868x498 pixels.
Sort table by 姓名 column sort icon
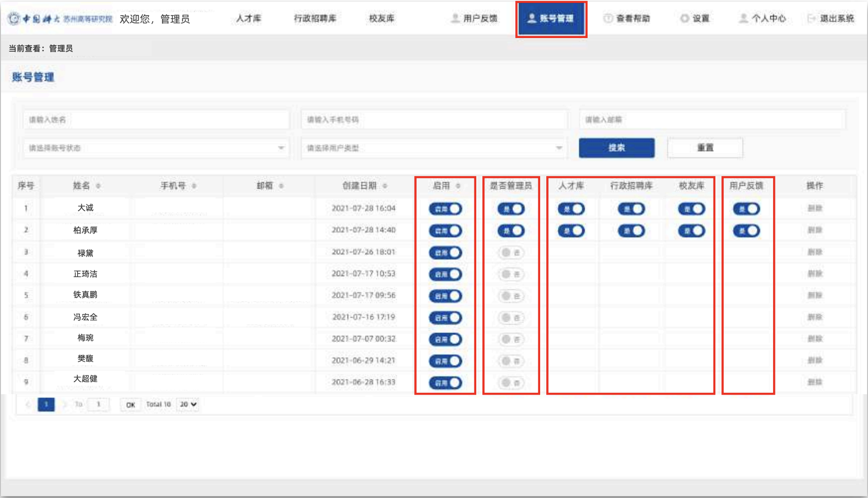pyautogui.click(x=98, y=186)
